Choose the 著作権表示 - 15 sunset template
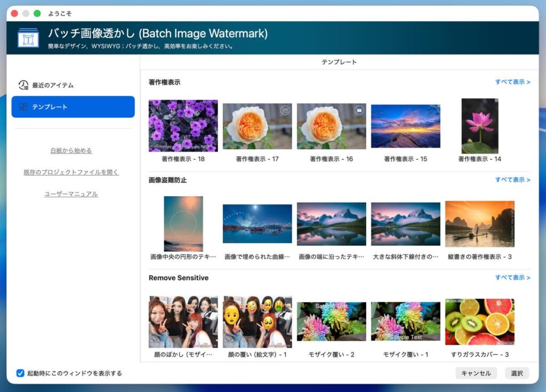This screenshot has width=546, height=392. (x=405, y=126)
